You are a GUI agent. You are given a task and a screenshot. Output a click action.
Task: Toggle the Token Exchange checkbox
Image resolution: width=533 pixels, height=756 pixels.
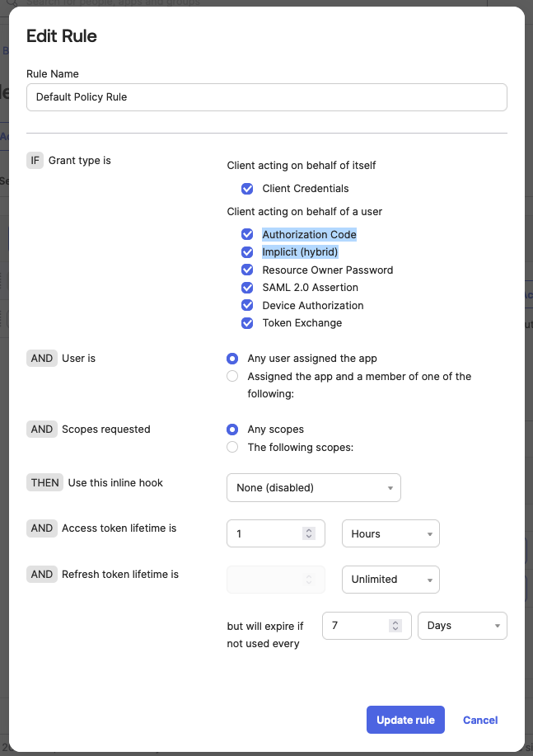coord(247,323)
